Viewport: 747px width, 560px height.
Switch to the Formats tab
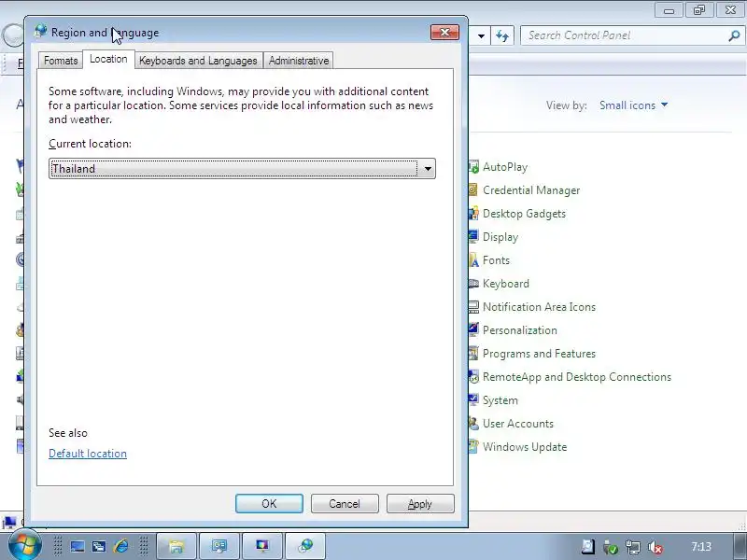pos(61,61)
